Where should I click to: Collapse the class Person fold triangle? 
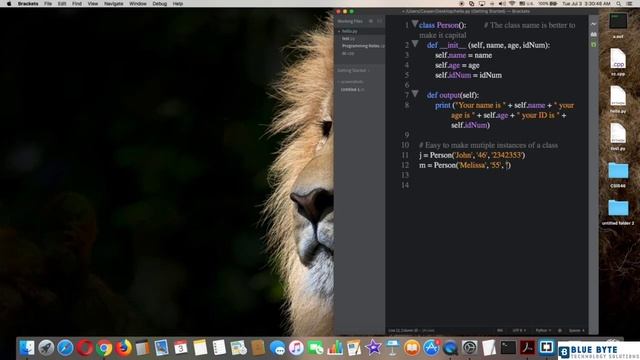pyautogui.click(x=415, y=24)
